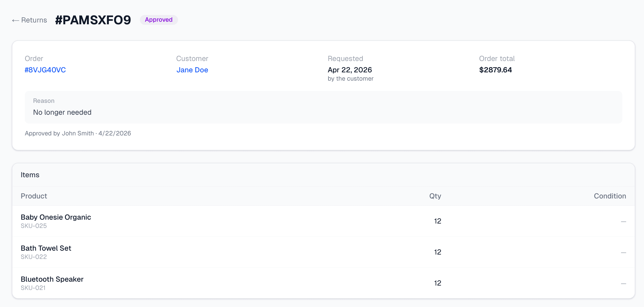Screen dimensions: 644x307
Task: Click the Product column header
Action: (34, 196)
